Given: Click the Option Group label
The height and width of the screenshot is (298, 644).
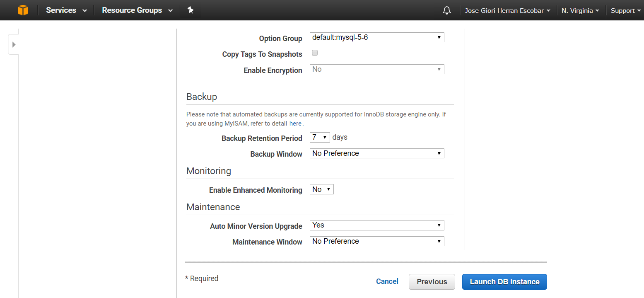Looking at the screenshot, I should [281, 39].
